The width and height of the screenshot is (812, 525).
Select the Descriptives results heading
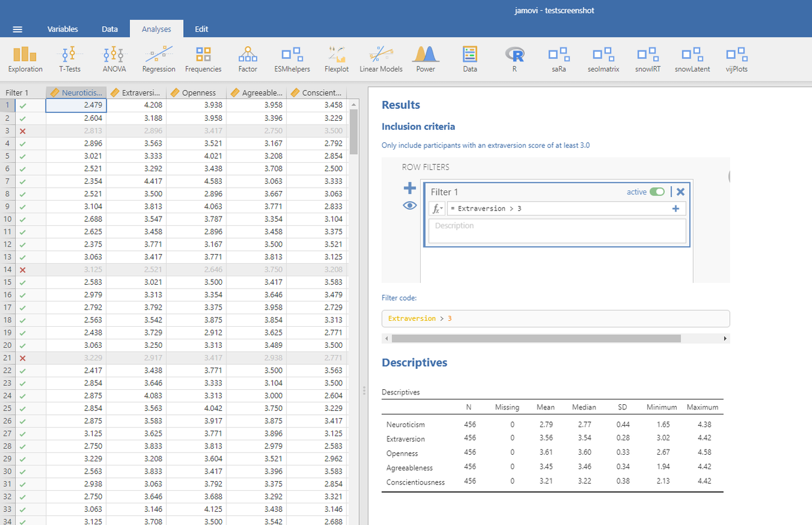click(414, 362)
